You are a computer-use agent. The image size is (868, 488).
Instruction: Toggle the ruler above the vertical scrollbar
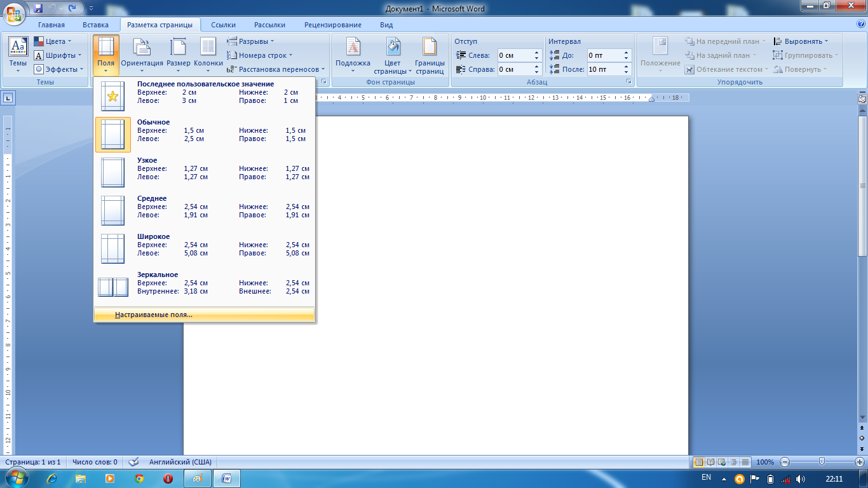tap(862, 98)
